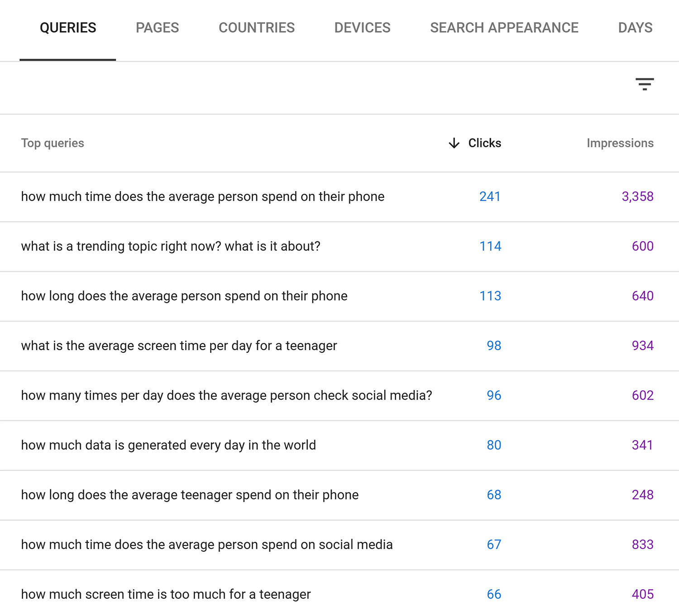The image size is (679, 616).
Task: Click the 96 clicks value
Action: click(494, 395)
